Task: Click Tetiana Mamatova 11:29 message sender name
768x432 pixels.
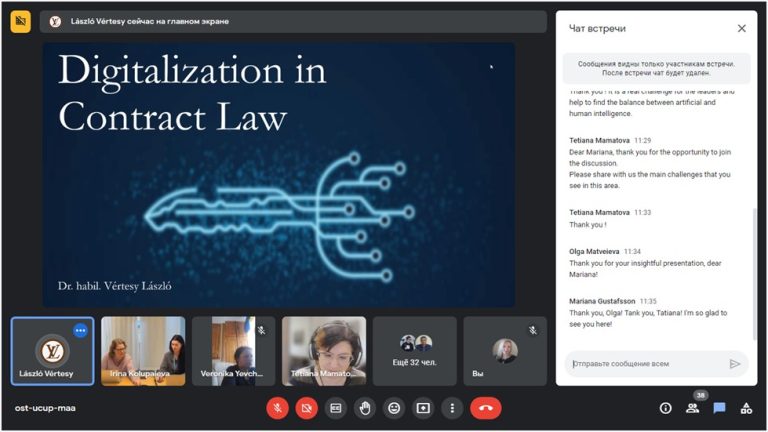Action: click(x=599, y=140)
